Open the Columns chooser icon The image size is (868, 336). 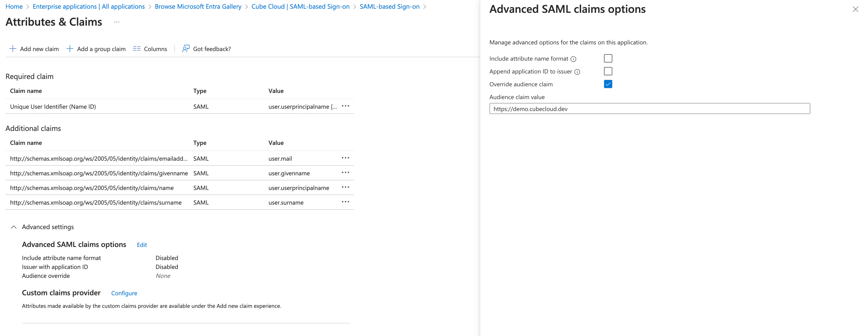(137, 49)
